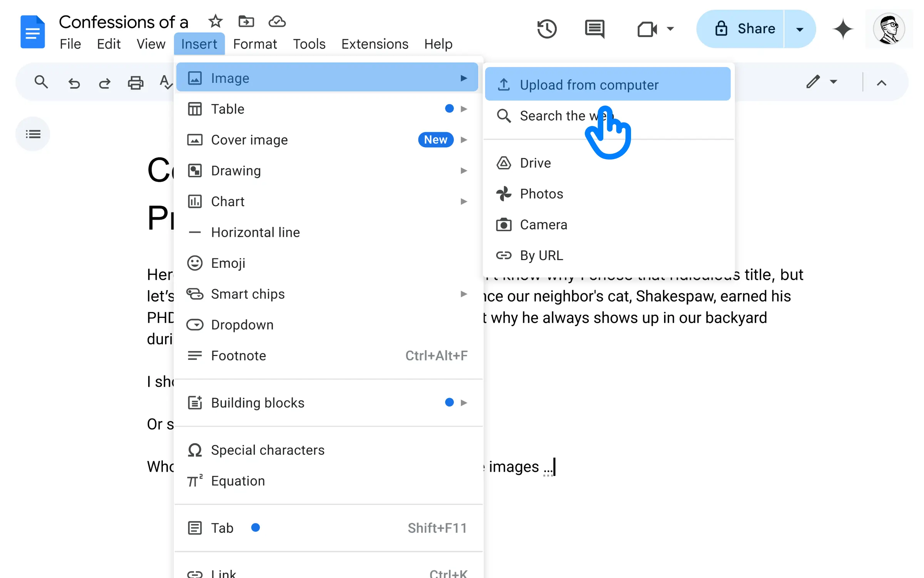The width and height of the screenshot is (924, 578).
Task: Click the Move to folder icon
Action: pyautogui.click(x=246, y=21)
